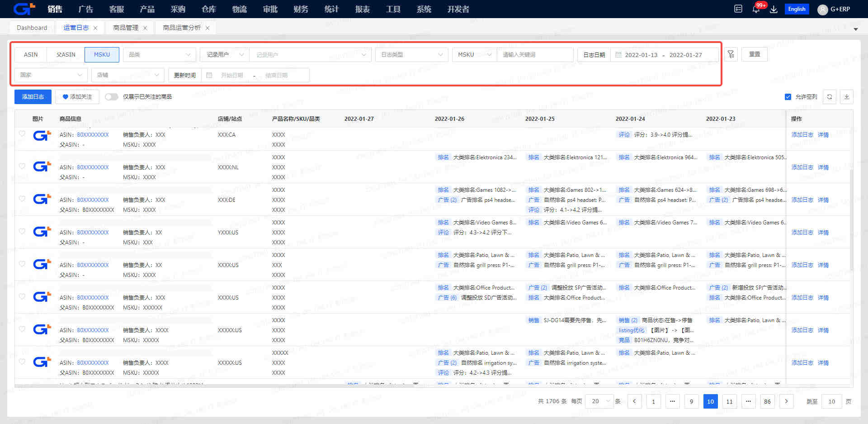Go to page 11
The width and height of the screenshot is (868, 424).
pos(729,401)
